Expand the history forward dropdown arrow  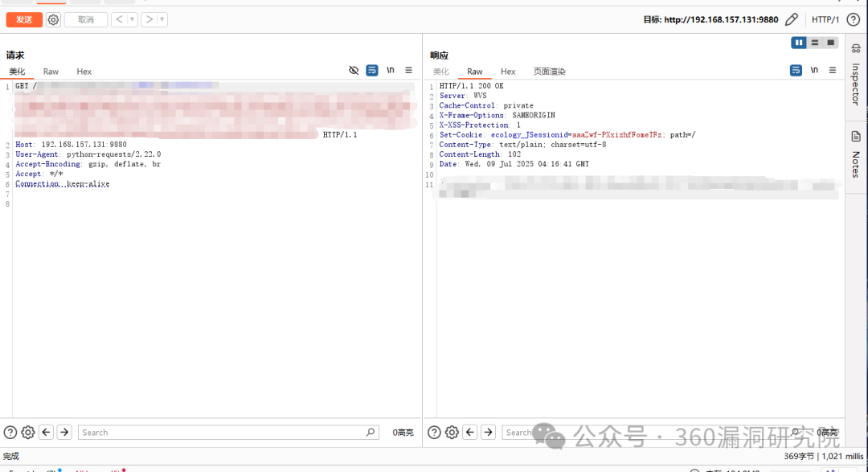pyautogui.click(x=162, y=19)
